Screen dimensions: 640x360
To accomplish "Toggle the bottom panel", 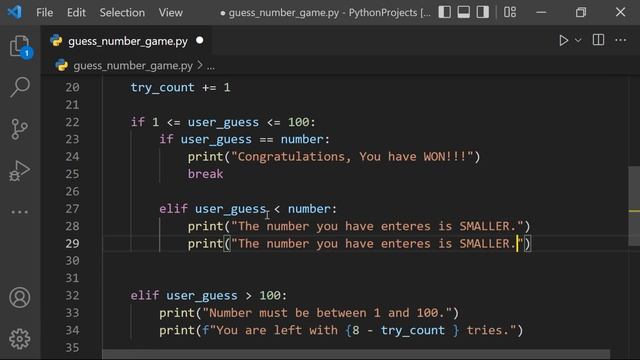I will point(464,12).
